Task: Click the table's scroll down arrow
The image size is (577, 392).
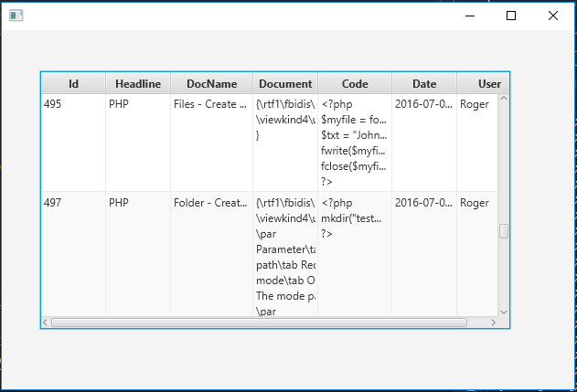Action: coord(503,312)
